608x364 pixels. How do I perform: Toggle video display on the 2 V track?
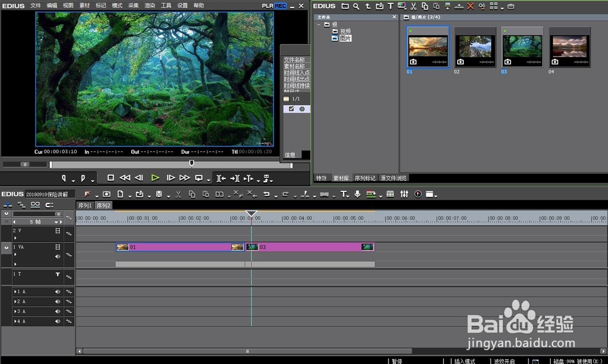point(57,231)
